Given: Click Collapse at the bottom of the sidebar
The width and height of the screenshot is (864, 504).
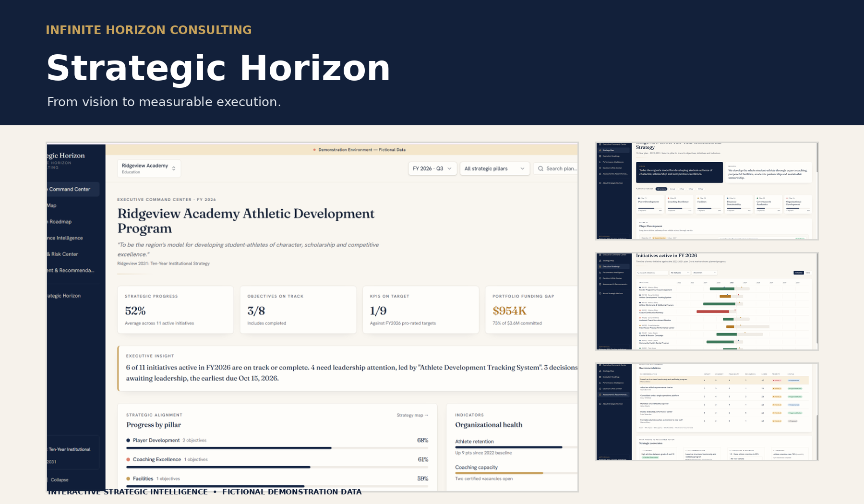Looking at the screenshot, I should (60, 480).
